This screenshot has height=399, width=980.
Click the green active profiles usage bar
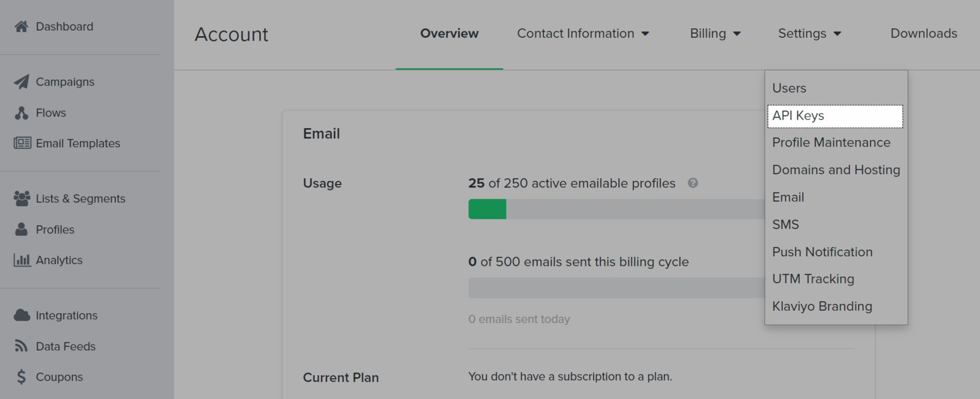pos(488,209)
